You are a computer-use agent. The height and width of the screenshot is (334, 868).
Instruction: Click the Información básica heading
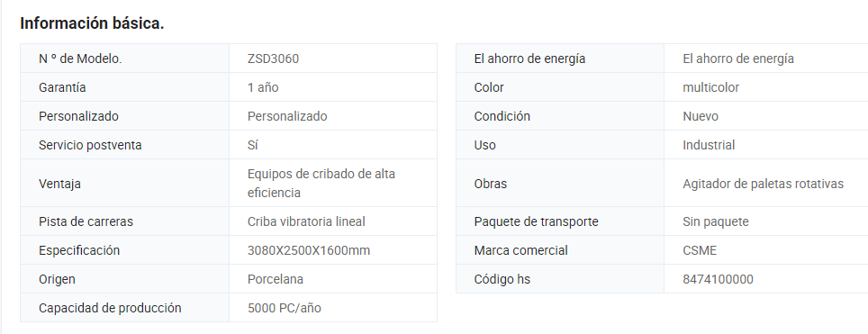pyautogui.click(x=92, y=23)
